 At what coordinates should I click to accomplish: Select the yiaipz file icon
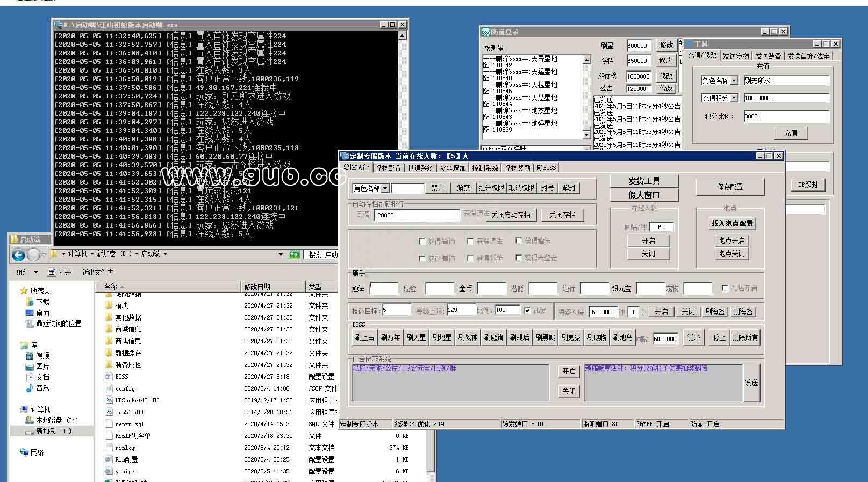[109, 471]
